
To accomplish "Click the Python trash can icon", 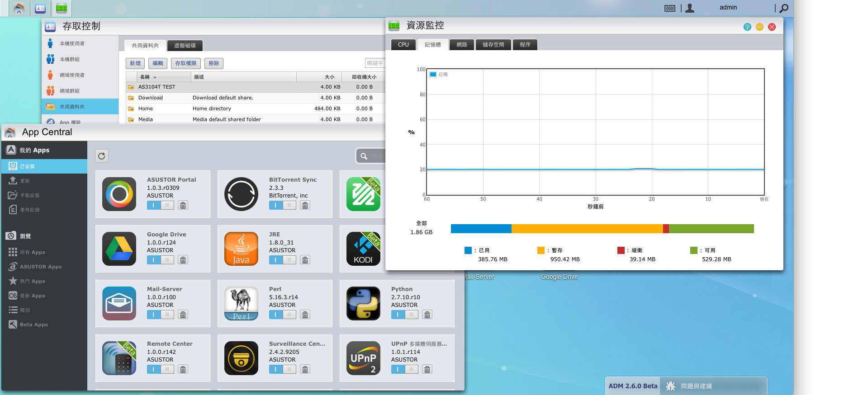I will 427,315.
